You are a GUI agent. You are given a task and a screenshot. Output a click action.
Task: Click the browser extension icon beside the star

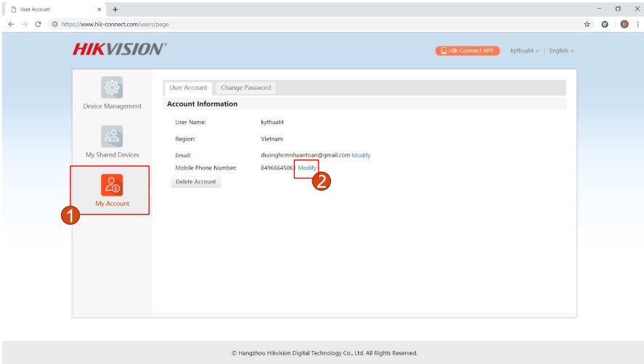605,24
